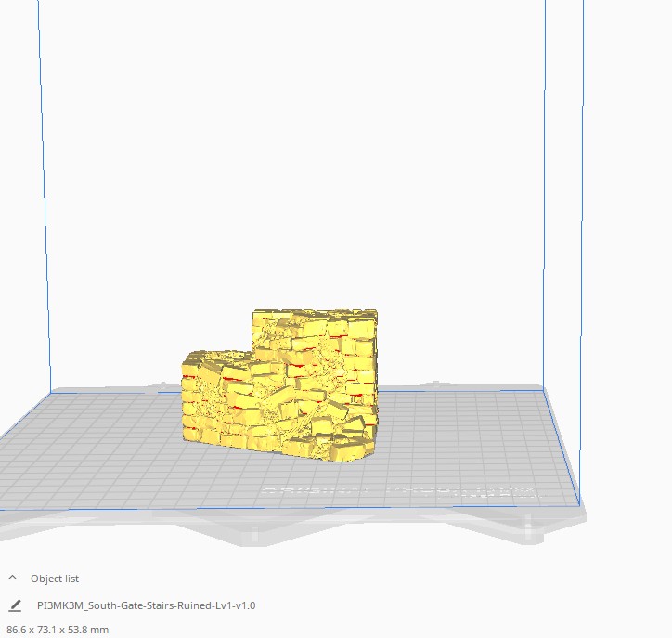672x638 pixels.
Task: Select PI3MK3M_South-Gate-Stairs-Ruined-Lv1-v1.0 in object list
Action: (x=146, y=605)
